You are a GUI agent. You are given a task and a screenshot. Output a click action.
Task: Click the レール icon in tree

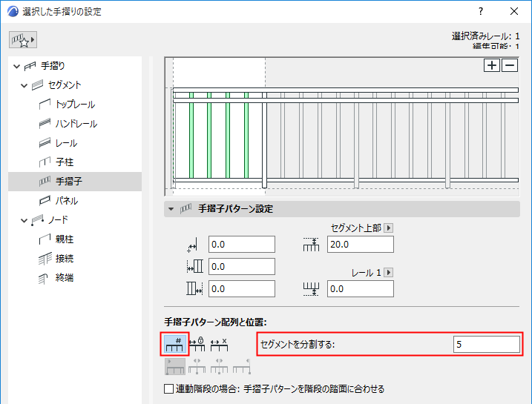[x=45, y=143]
